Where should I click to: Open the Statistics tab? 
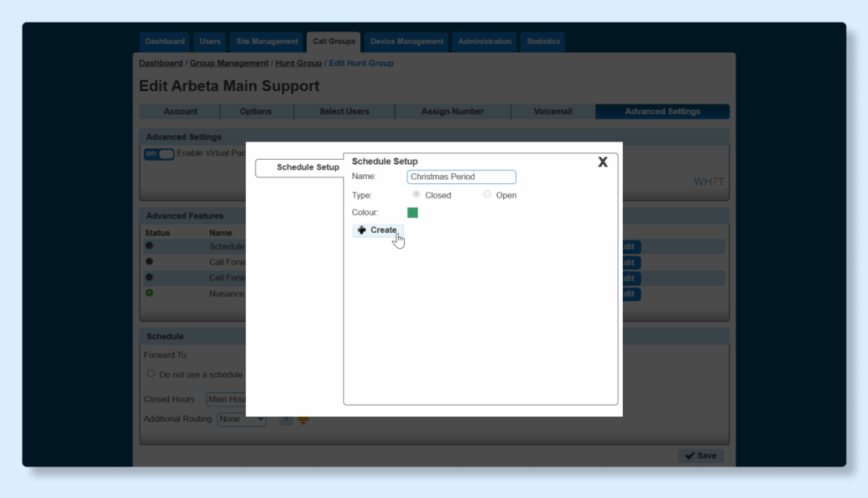click(x=543, y=42)
